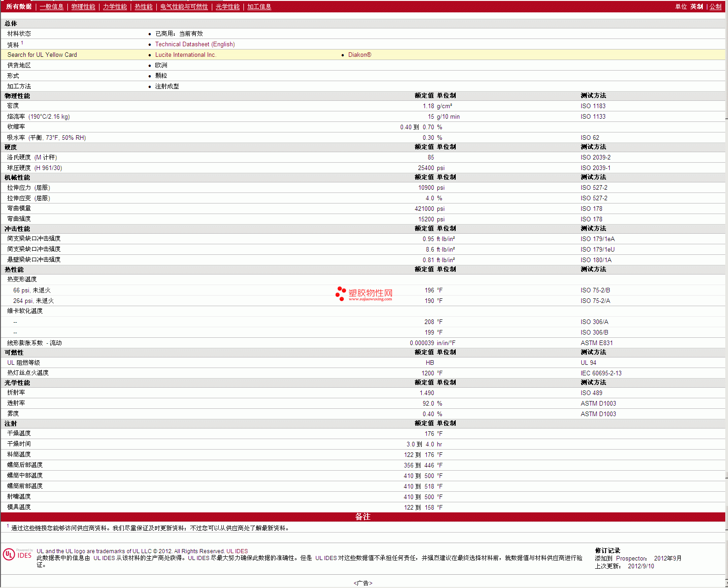Click the page's vertical scrollbar on right edge
Image resolution: width=728 pixels, height=588 pixels.
coord(726,293)
